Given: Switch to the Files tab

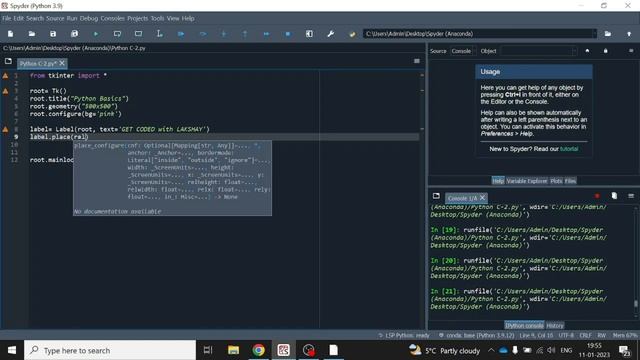Looking at the screenshot, I should pos(571,181).
